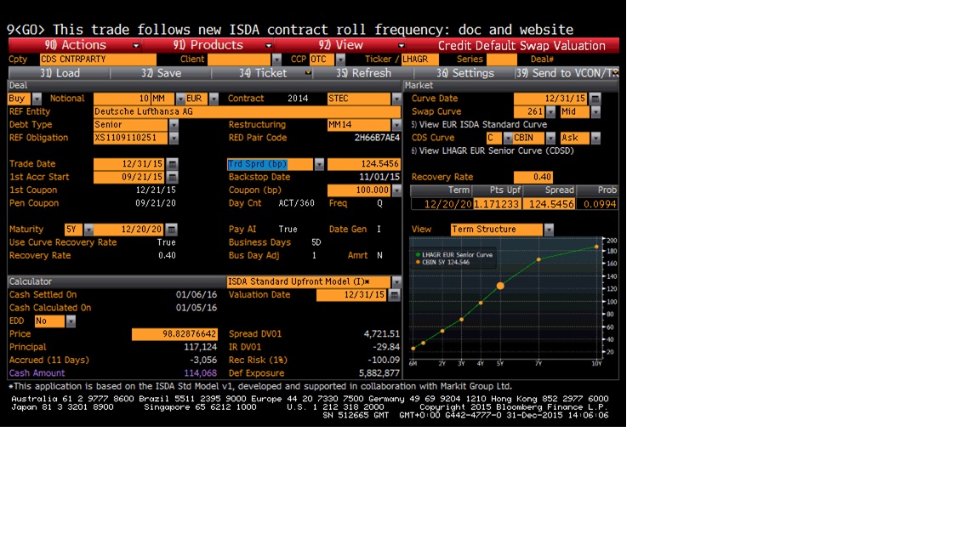Image resolution: width=980 pixels, height=551 pixels.
Task: Open the 1st Accr Start calendar icon
Action: (173, 178)
